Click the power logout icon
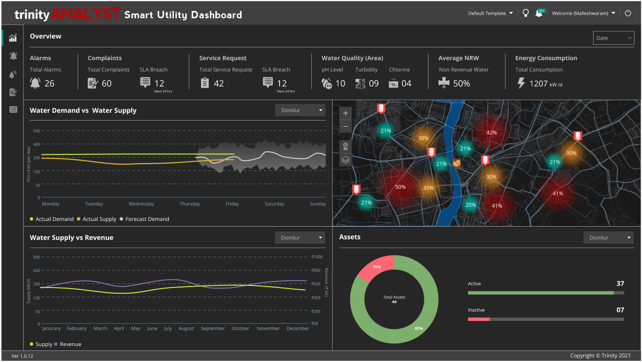 pos(628,13)
